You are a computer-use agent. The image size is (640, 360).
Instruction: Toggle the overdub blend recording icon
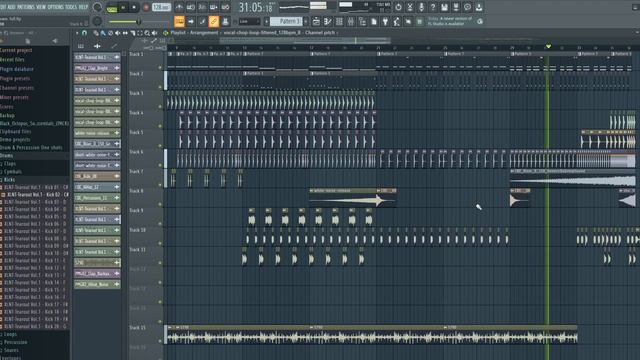[x=213, y=7]
